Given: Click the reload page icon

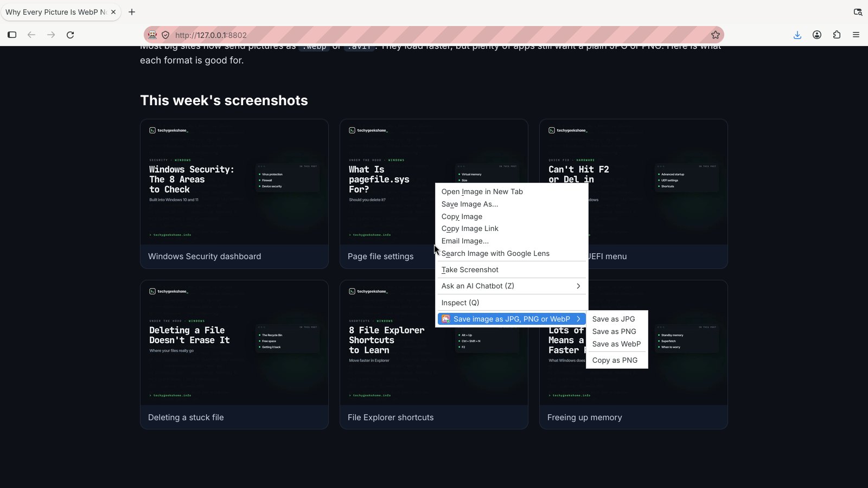Looking at the screenshot, I should click(70, 35).
